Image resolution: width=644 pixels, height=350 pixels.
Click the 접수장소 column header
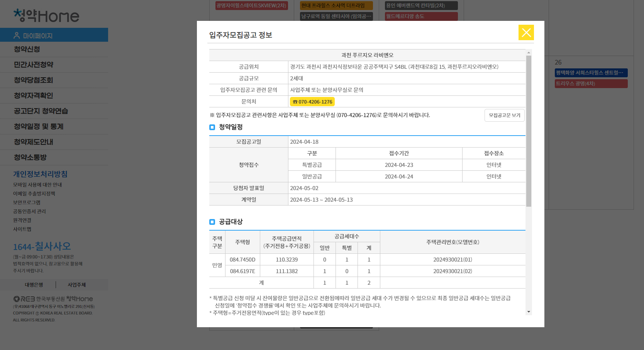click(494, 153)
